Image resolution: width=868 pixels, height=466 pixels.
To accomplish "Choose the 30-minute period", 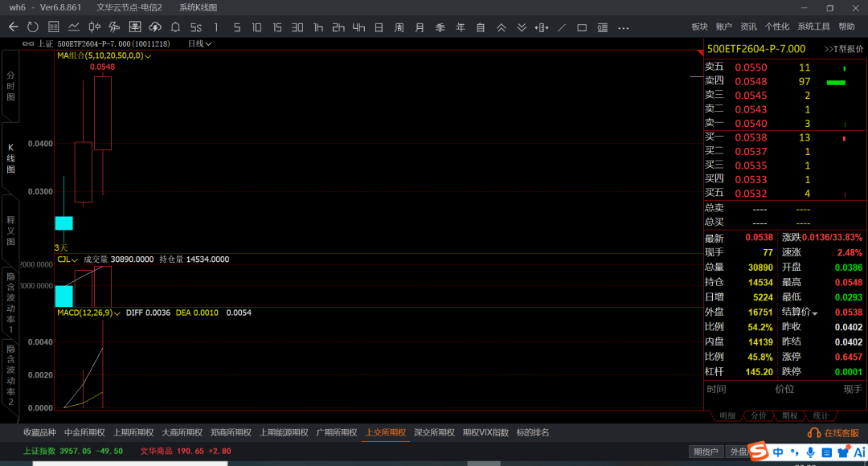I will coord(297,27).
